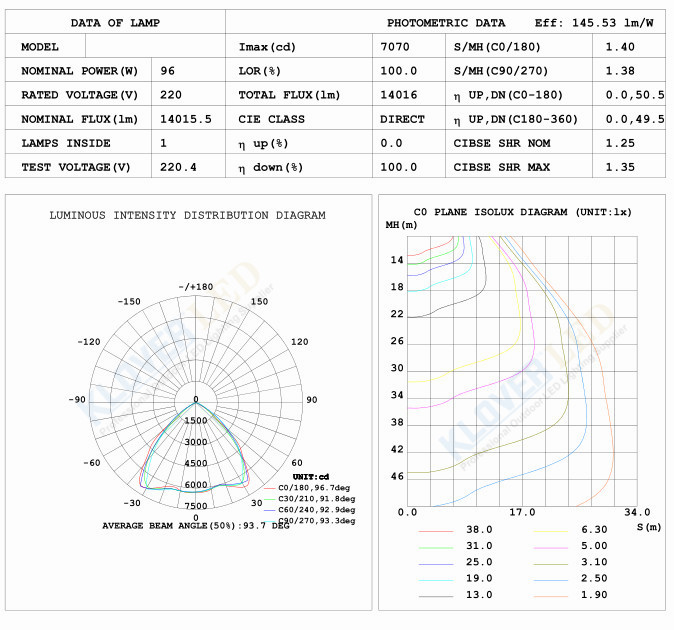Image resolution: width=674 pixels, height=630 pixels.
Task: Click the LUMINOUS INTENSITY DISTRIBUTION DIAGRAM title
Action: point(187,215)
